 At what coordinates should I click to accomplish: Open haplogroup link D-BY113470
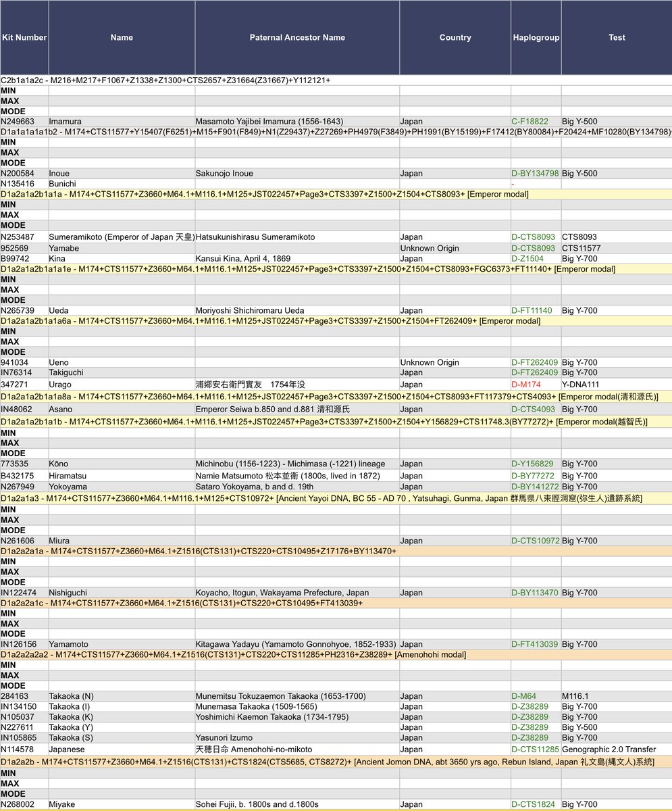tap(536, 593)
